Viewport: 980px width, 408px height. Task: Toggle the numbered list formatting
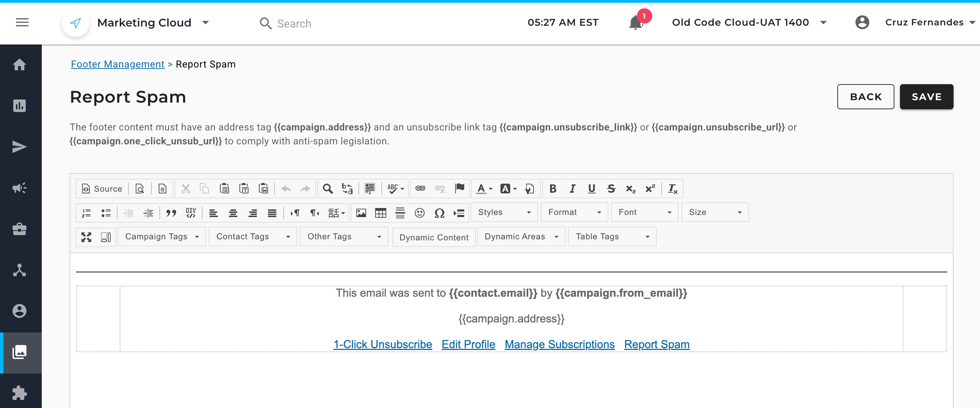point(86,213)
